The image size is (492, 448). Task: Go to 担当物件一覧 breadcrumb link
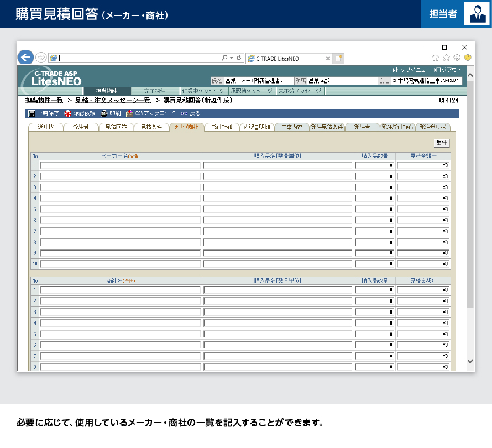click(x=44, y=101)
